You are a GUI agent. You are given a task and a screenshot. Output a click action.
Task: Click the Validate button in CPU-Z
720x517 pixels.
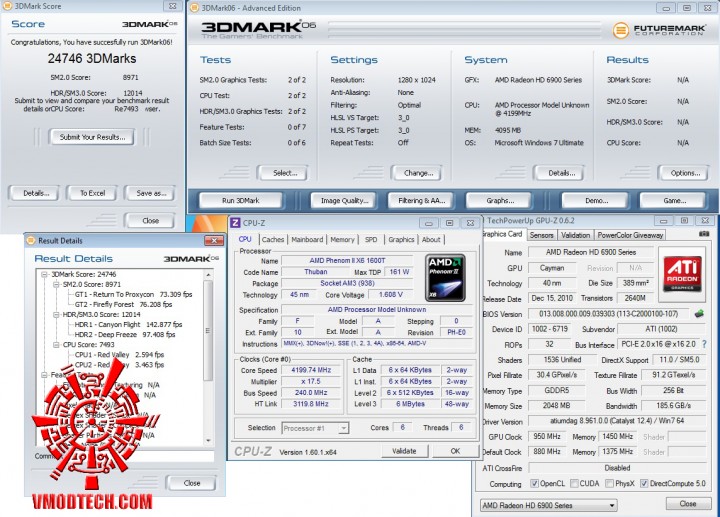[404, 451]
